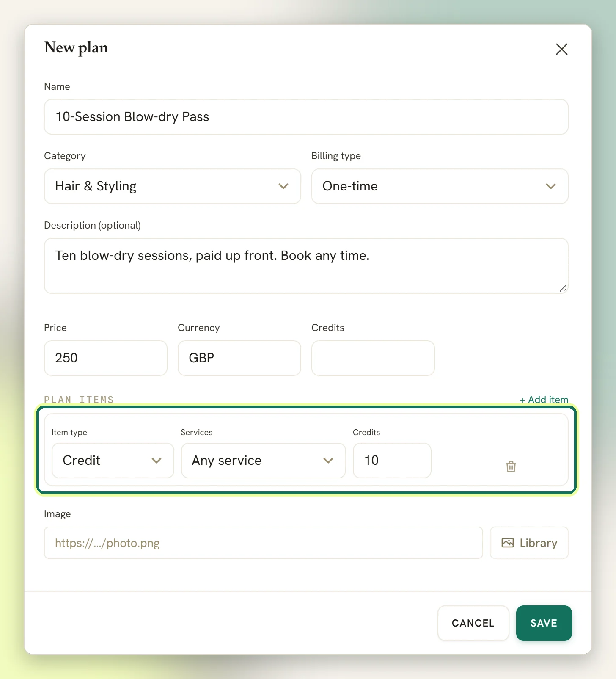Click the empty Credits field beside Currency

[x=373, y=358]
